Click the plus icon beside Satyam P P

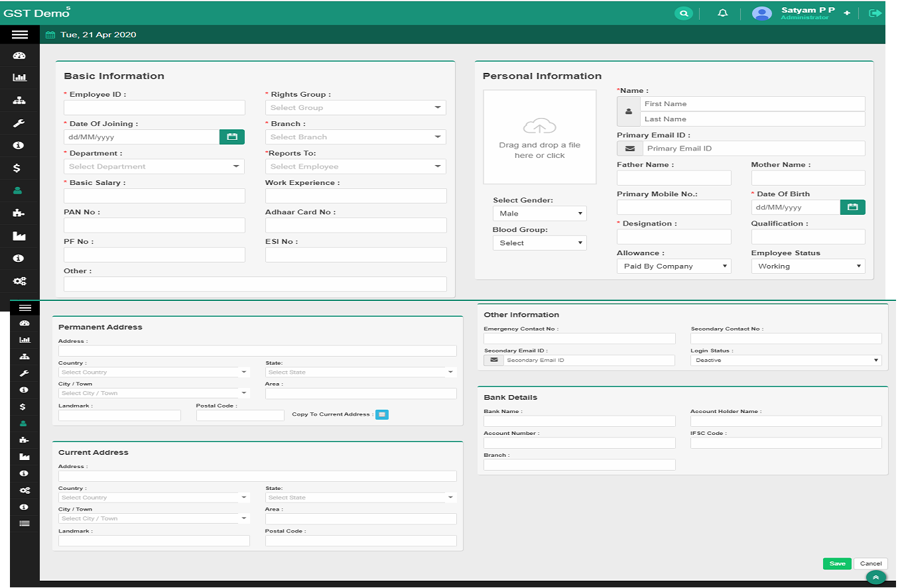pyautogui.click(x=847, y=13)
